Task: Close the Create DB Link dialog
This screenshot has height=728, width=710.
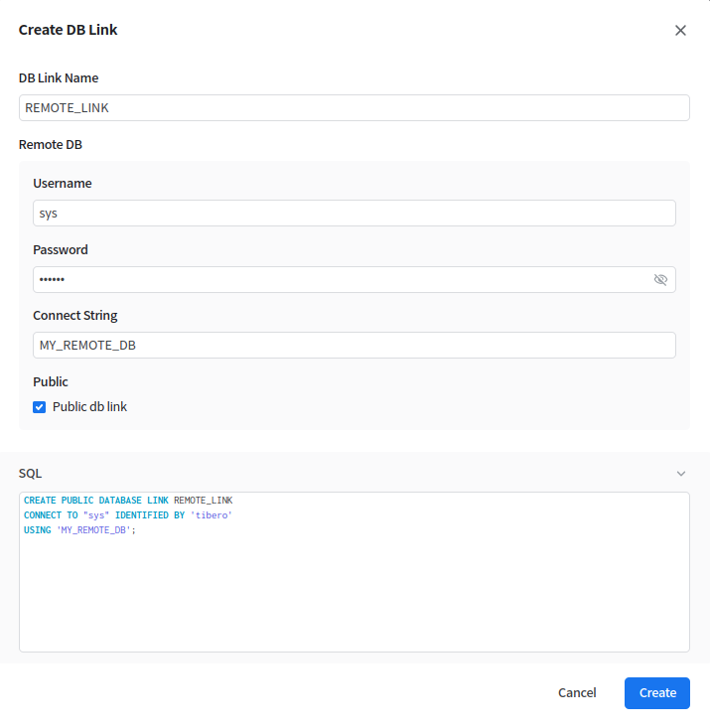Action: tap(680, 30)
